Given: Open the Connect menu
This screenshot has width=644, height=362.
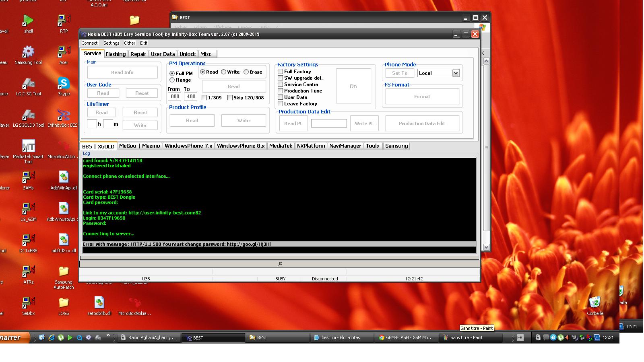Looking at the screenshot, I should pyautogui.click(x=89, y=43).
